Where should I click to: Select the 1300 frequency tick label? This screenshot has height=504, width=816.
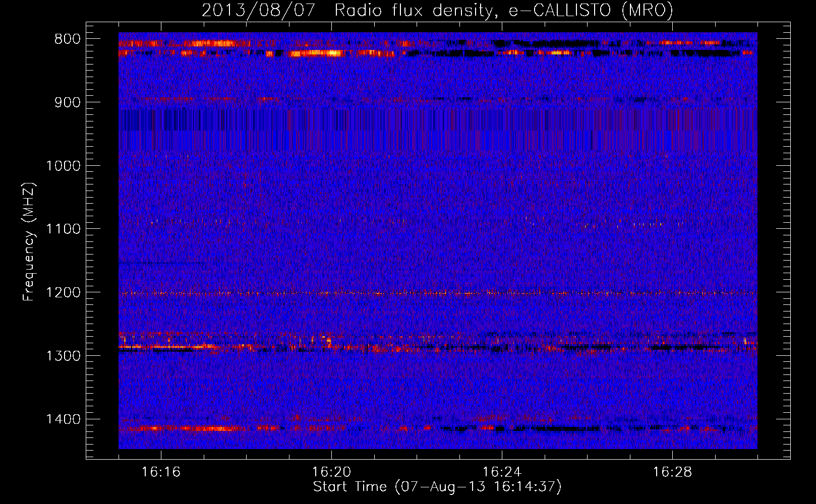point(63,356)
